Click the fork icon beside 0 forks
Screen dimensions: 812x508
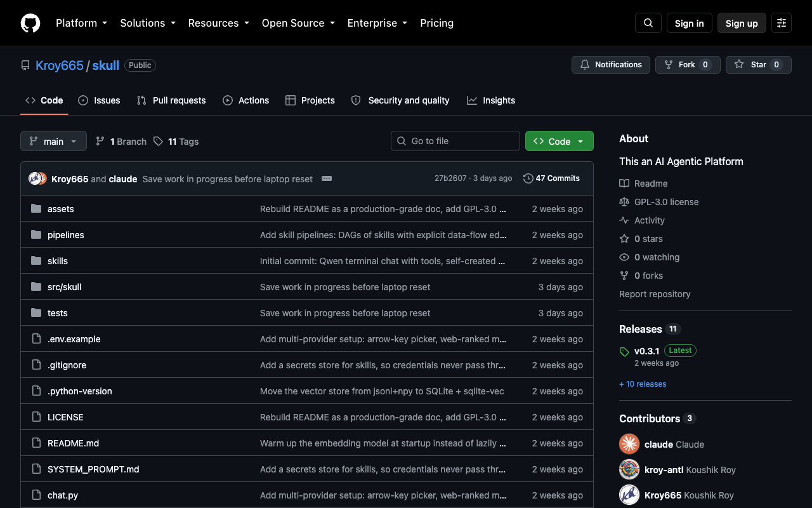point(624,276)
